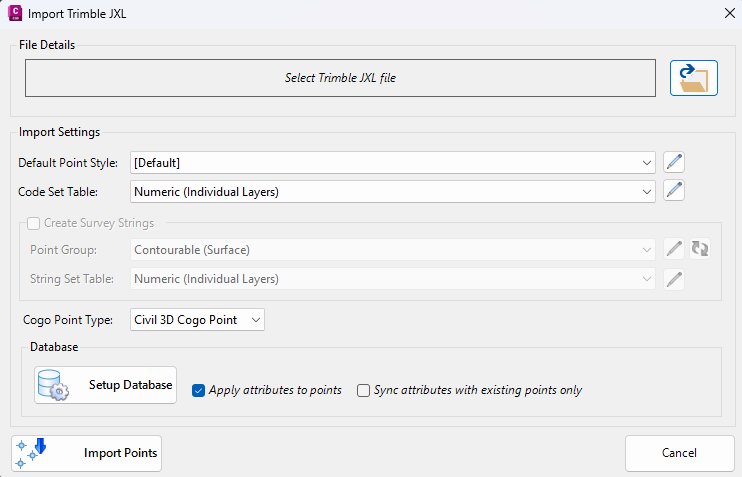Click the Cancel button
The image size is (742, 477).
(680, 453)
